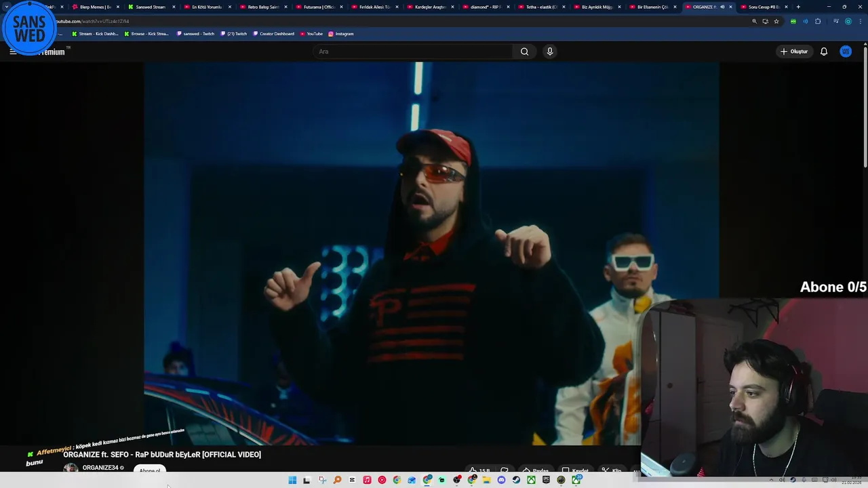Open the (21) Twitch bookmark
Viewport: 868px width, 488px height.
coord(234,33)
